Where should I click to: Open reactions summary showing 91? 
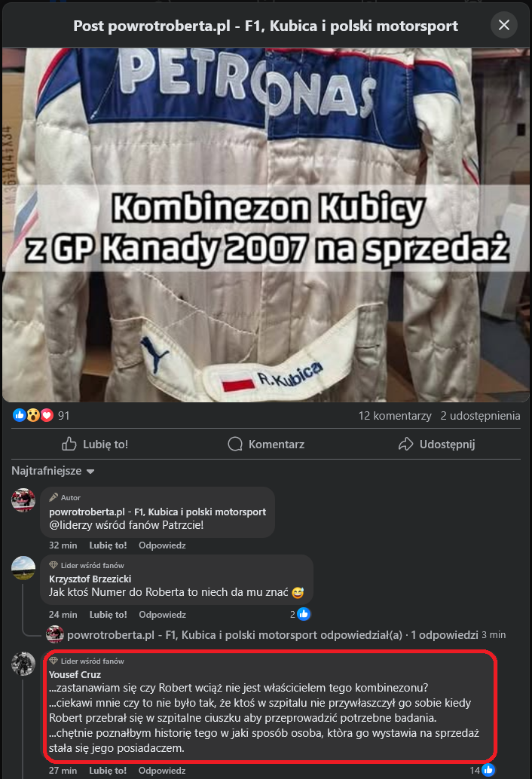pos(41,415)
